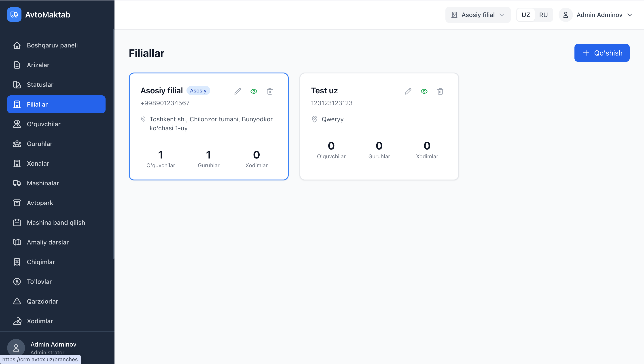
Task: Click the Qo'shish add button
Action: pyautogui.click(x=602, y=53)
